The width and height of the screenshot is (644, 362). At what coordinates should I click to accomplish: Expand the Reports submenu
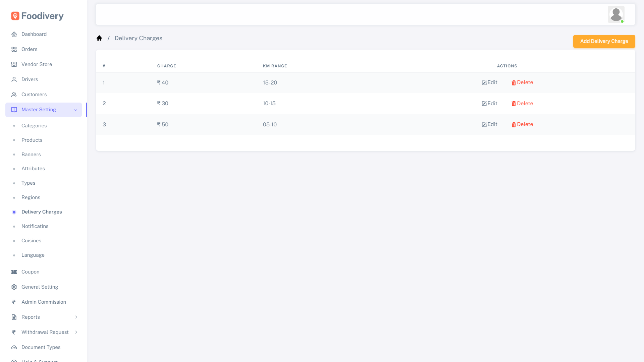tap(76, 317)
